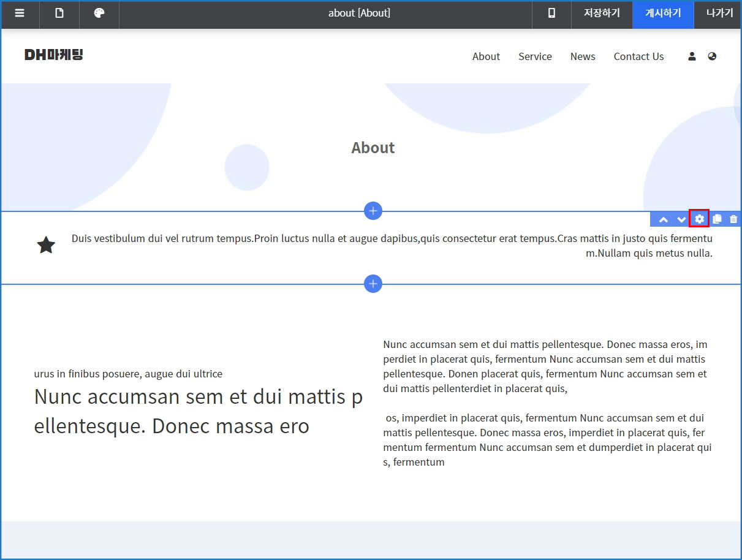Click the globe language icon
The height and width of the screenshot is (560, 742).
712,56
